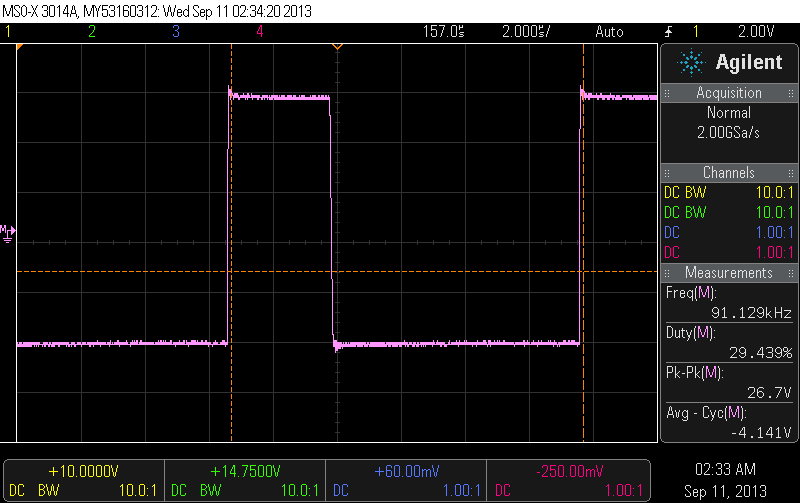Click the Duty(M) 29.439% measurement
Image resolution: width=800 pixels, height=503 pixels.
[729, 343]
